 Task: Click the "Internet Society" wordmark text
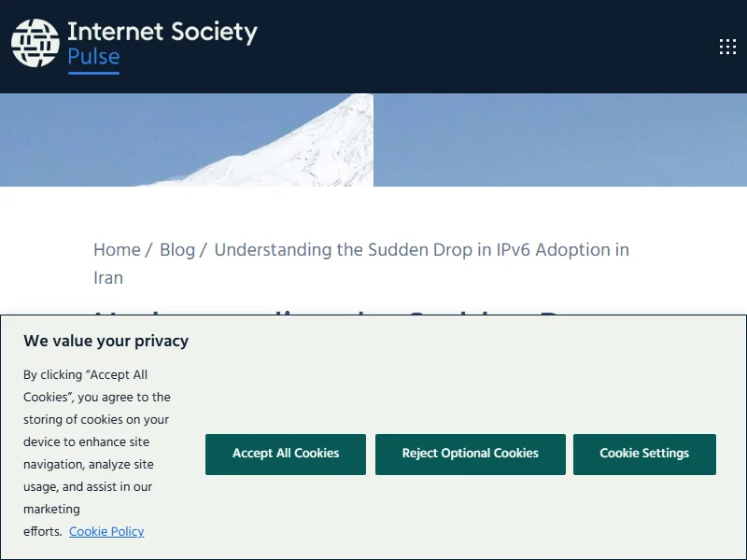(x=162, y=32)
